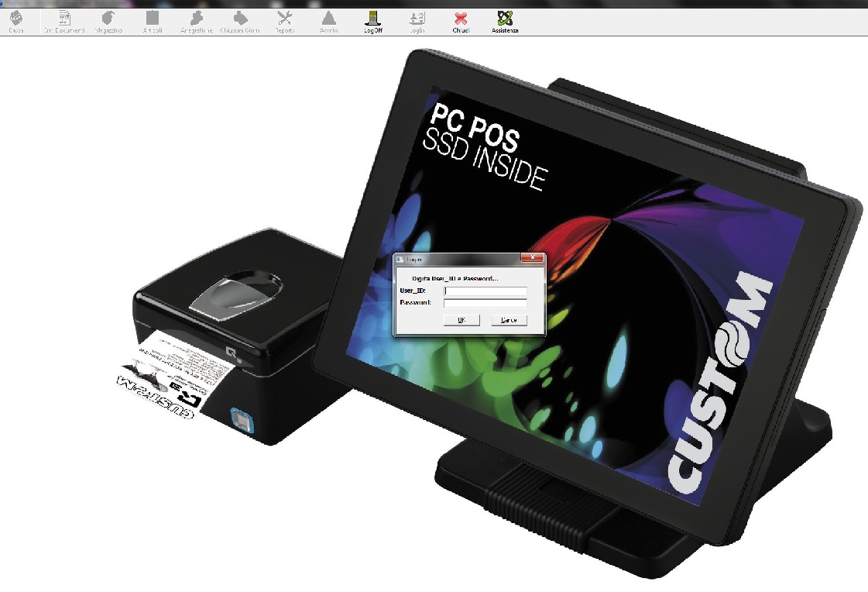This screenshot has width=868, height=592.
Task: Open the Admin triangle icon
Action: tap(328, 22)
